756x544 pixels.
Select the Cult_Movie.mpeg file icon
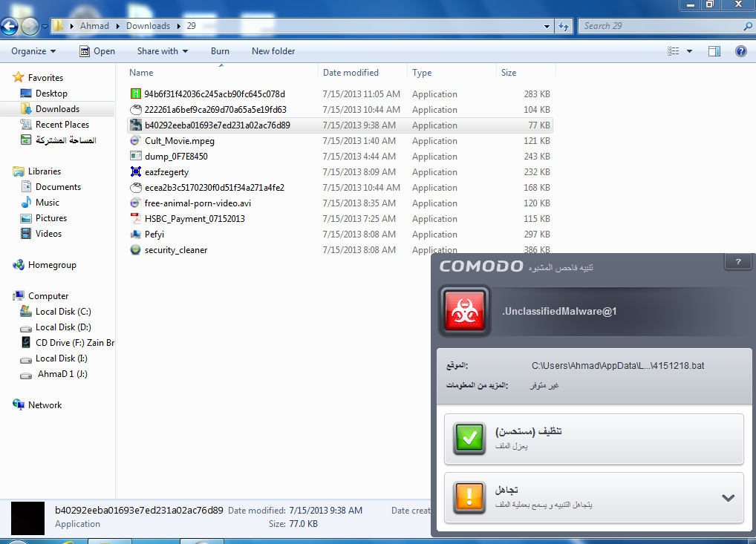[136, 141]
